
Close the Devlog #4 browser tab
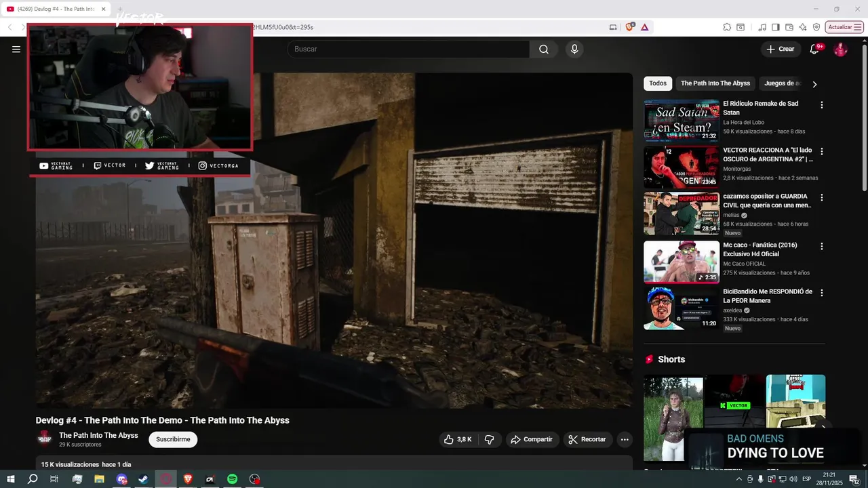point(104,9)
